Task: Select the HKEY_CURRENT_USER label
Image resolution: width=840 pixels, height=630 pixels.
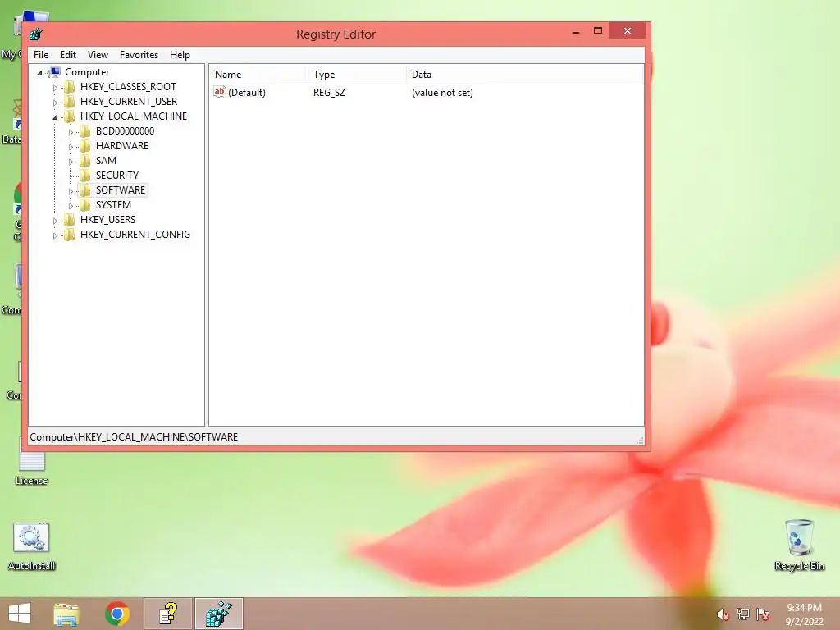Action: (x=129, y=101)
